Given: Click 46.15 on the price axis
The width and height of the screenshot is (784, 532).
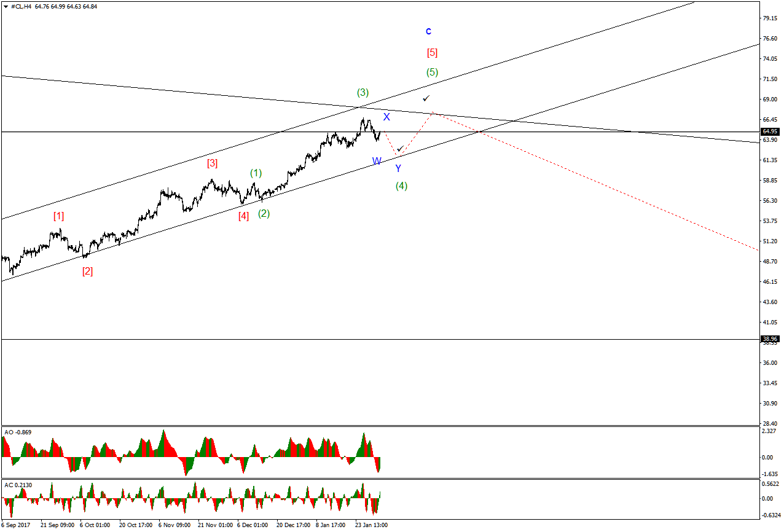Looking at the screenshot, I should (x=770, y=282).
